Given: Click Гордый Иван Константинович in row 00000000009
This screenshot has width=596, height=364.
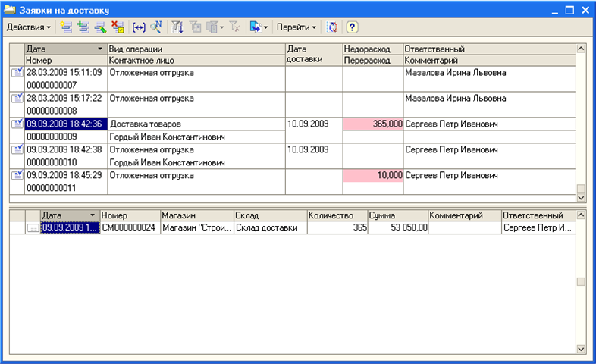Looking at the screenshot, I should (x=168, y=136).
